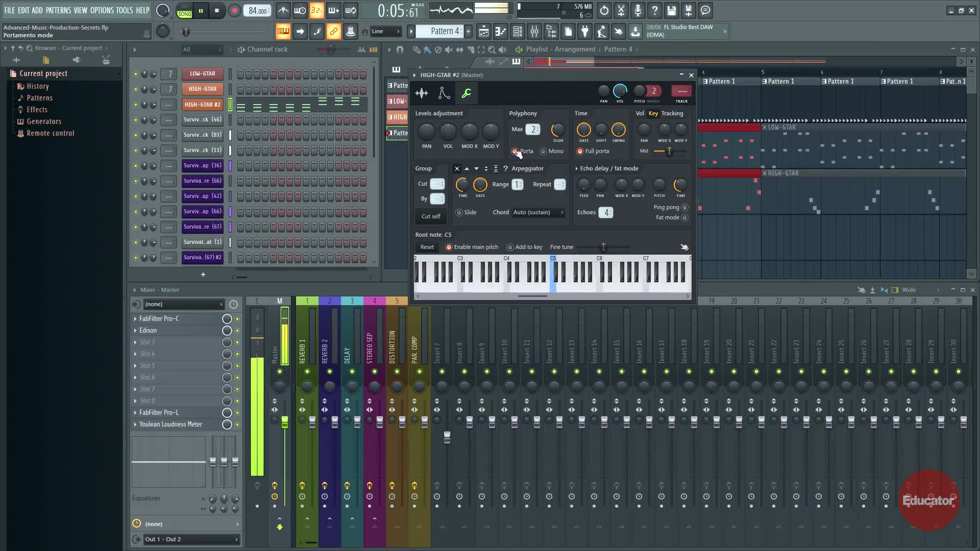Screen dimensions: 980x551
Task: Enable the Mono polyphony option
Action: tap(544, 152)
